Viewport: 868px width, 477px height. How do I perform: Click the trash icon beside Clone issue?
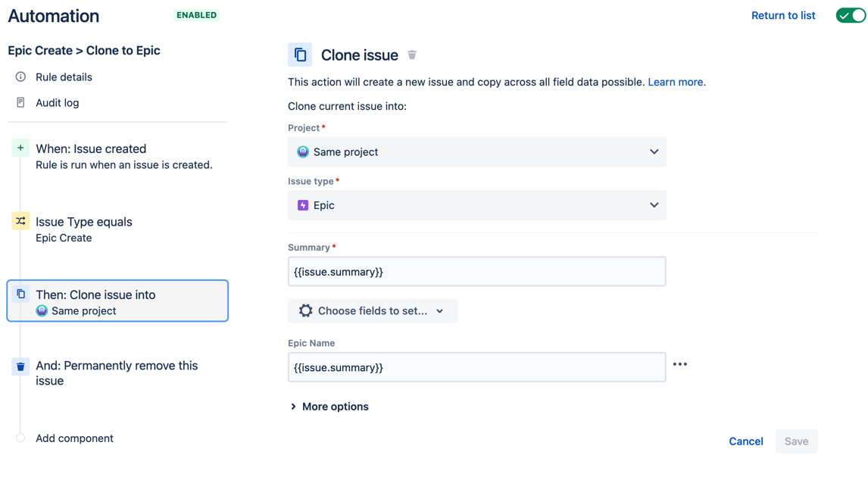(x=412, y=55)
